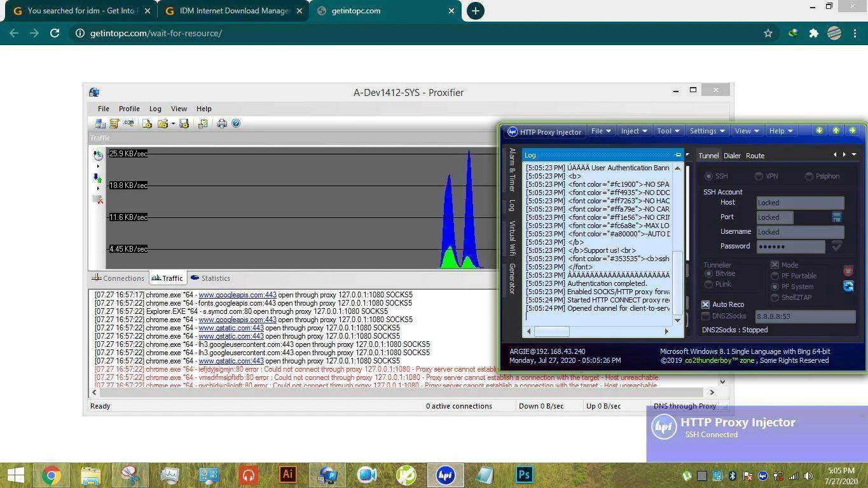Viewport: 868px width, 488px height.
Task: Open the Alarm & Timer side tab
Action: click(512, 170)
